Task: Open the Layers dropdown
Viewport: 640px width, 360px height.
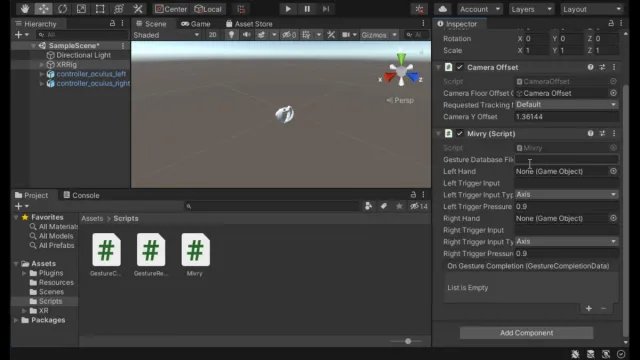Action: point(531,9)
